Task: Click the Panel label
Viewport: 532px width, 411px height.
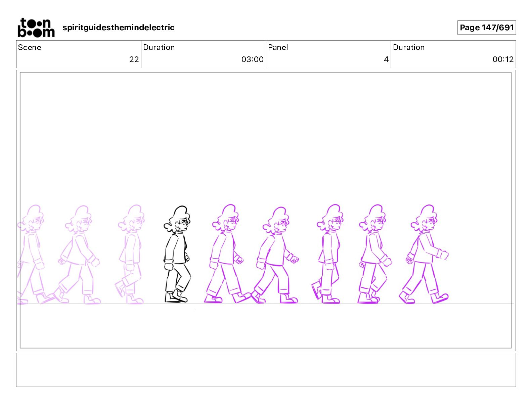Action: 278,47
